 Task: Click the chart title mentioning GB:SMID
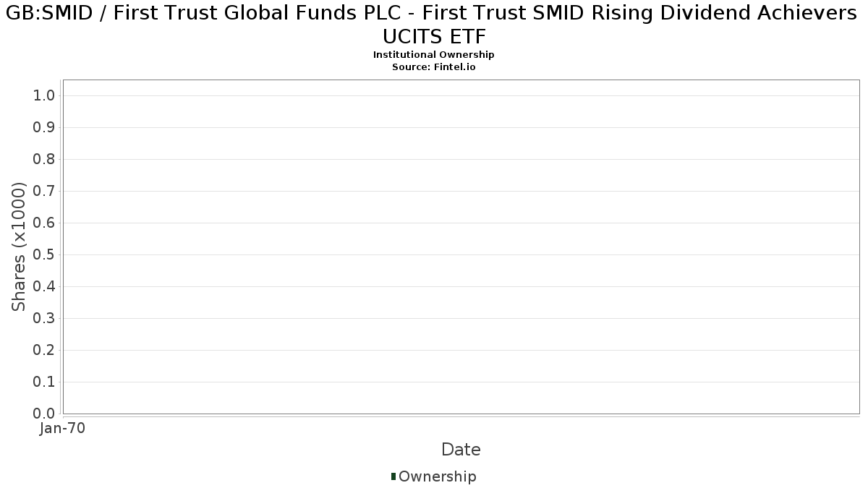[434, 25]
